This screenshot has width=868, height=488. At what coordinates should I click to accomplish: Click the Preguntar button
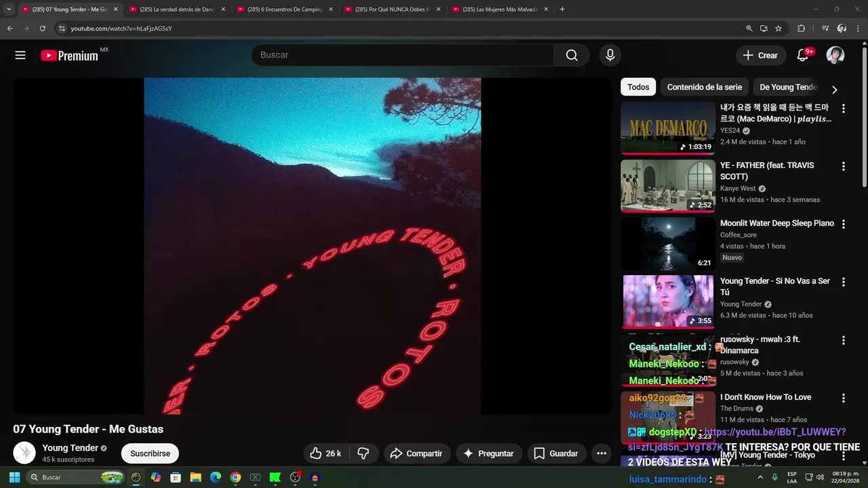(x=488, y=453)
